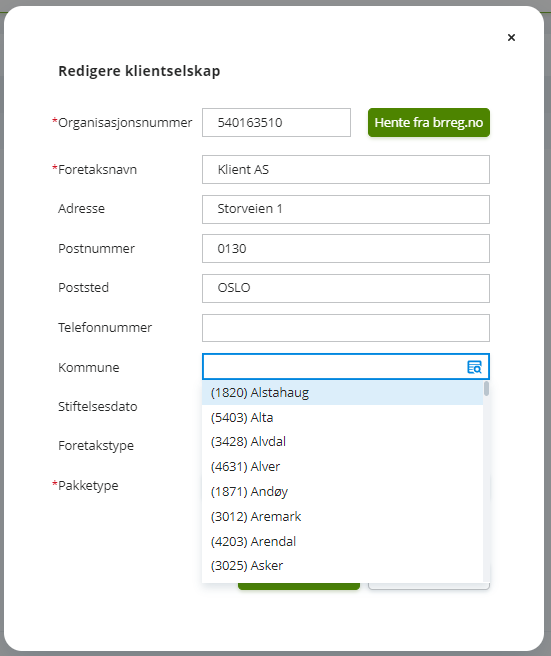This screenshot has height=656, width=551.
Task: Click the Foretaksnavn field with Klient AS
Action: (x=346, y=169)
